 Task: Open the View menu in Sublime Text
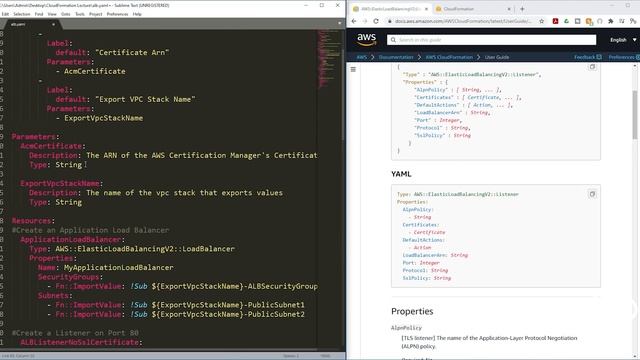pos(52,14)
